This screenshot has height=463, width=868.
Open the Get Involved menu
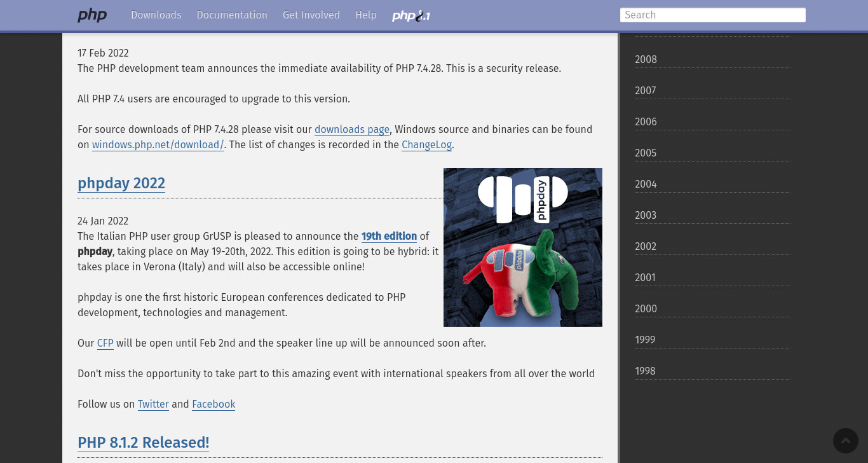(311, 15)
